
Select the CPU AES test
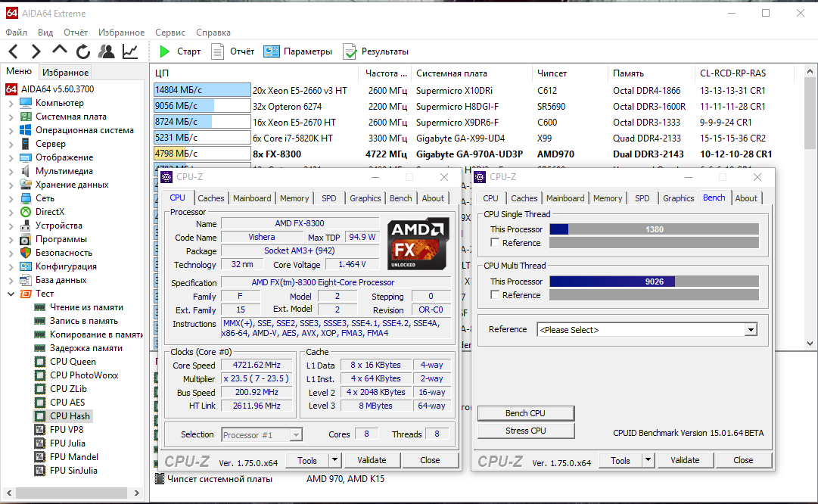(67, 403)
